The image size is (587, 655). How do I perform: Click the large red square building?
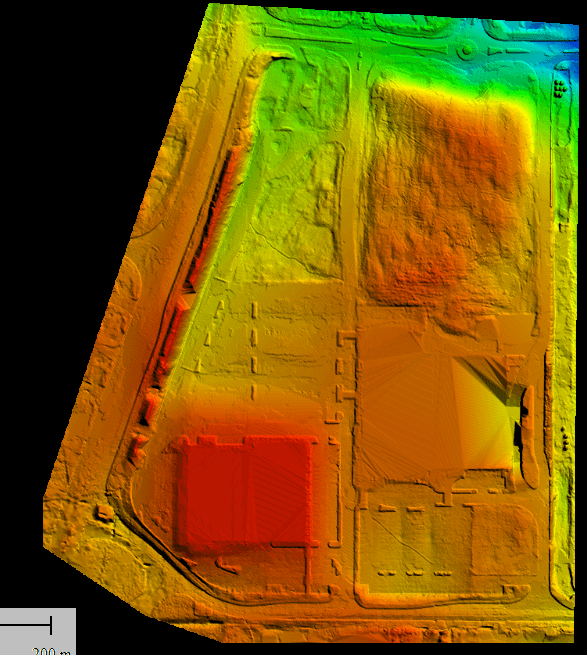[246, 491]
